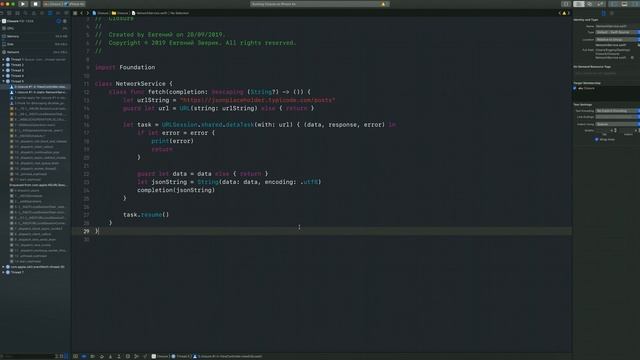Image resolution: width=640 pixels, height=360 pixels.
Task: Click the 'import Foundation' line
Action: coord(125,67)
